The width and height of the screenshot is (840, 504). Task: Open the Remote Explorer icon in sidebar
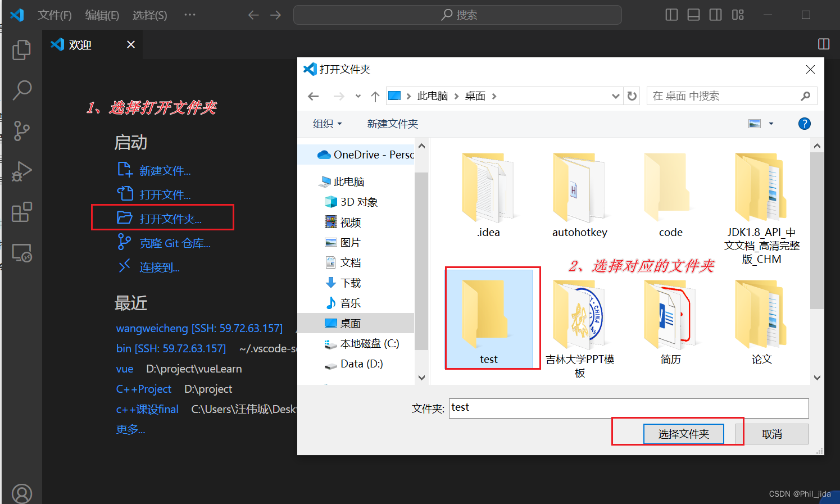tap(21, 252)
